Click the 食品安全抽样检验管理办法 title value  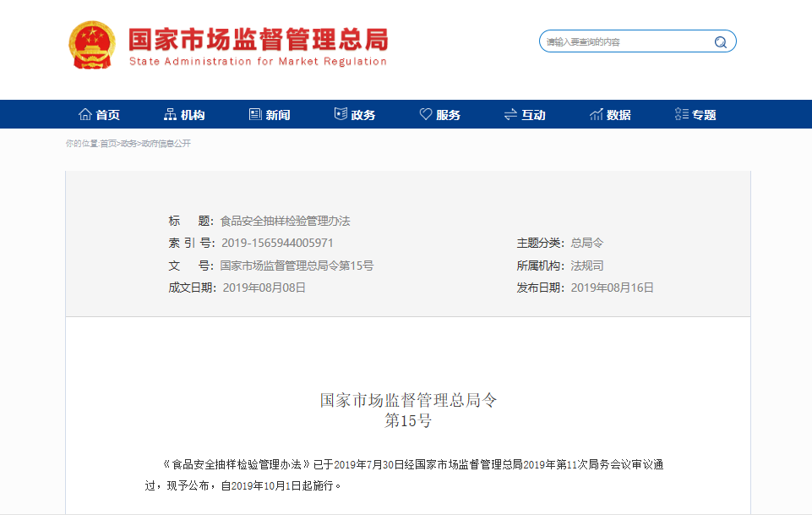tap(285, 221)
